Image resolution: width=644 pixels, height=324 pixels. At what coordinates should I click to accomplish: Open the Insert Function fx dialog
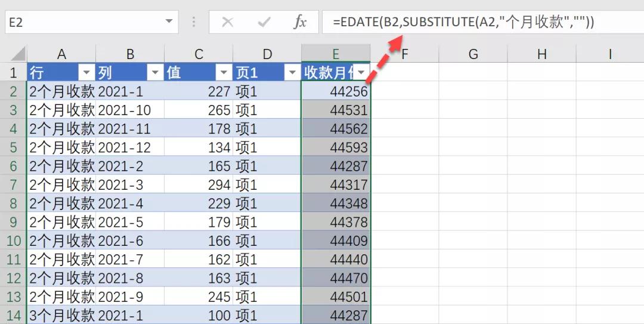click(x=300, y=23)
